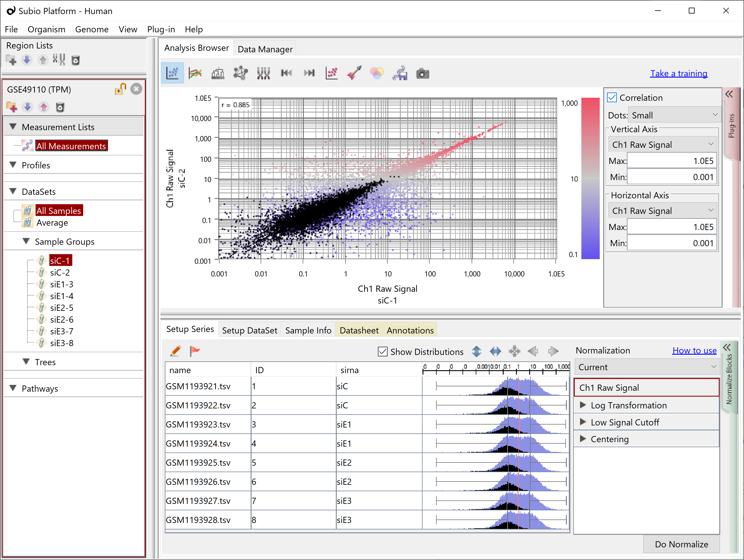Screen dimensions: 744x560
Task: Open the File menu
Action: click(11, 29)
